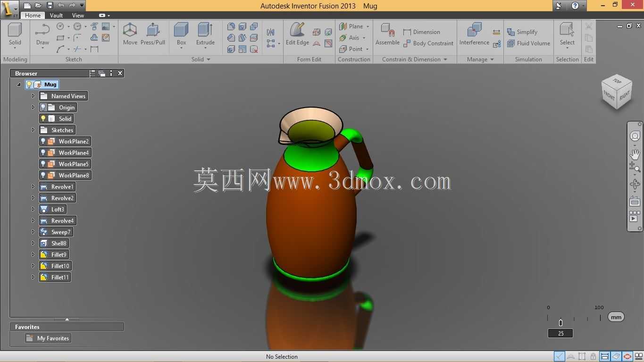644x362 pixels.
Task: Expand the Named Views folder
Action: (x=33, y=96)
